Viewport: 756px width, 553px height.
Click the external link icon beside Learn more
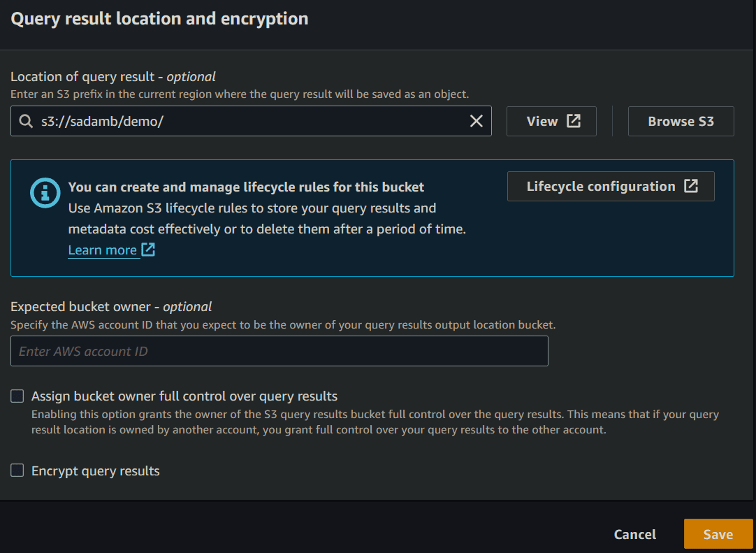point(148,250)
